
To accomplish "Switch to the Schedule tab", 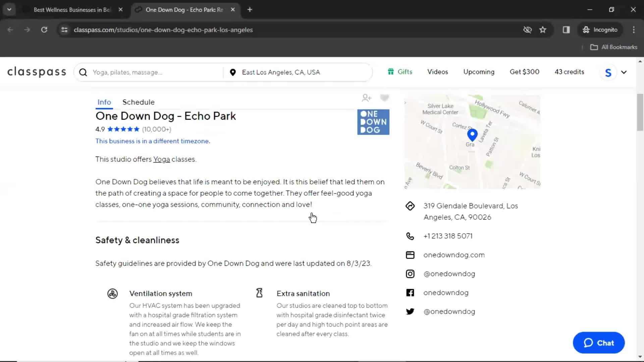I will tap(139, 102).
